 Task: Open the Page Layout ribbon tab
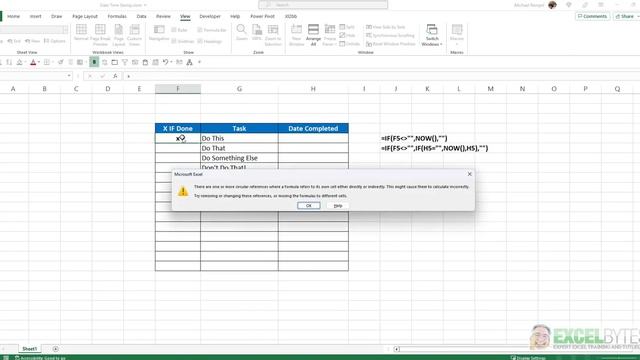click(85, 16)
